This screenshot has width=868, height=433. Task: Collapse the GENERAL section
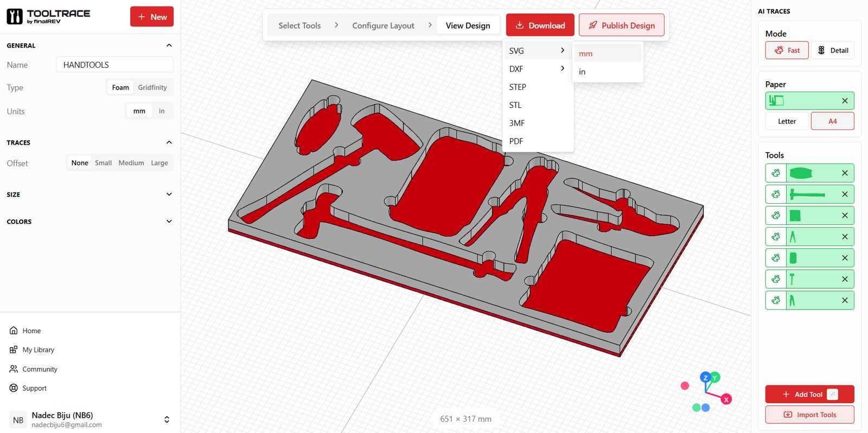pyautogui.click(x=169, y=46)
